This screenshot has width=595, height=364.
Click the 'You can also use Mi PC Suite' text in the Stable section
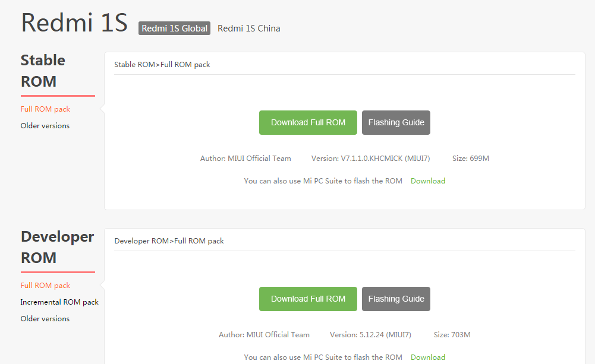323,181
